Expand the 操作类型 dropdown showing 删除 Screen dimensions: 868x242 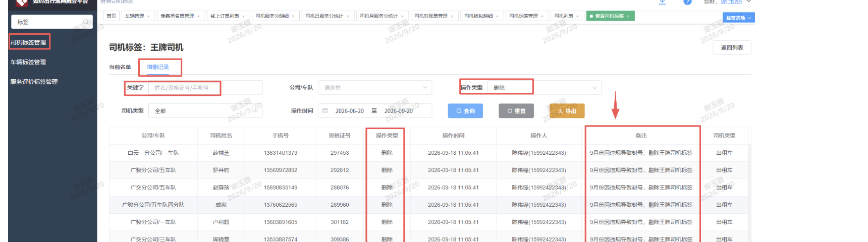pos(545,88)
